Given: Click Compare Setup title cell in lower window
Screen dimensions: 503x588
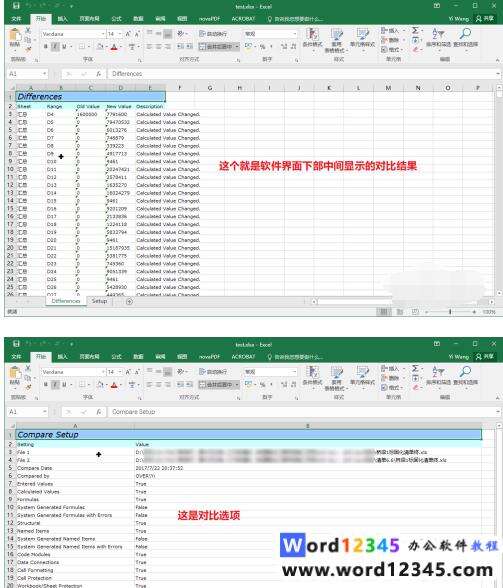Looking at the screenshot, I should 249,435.
